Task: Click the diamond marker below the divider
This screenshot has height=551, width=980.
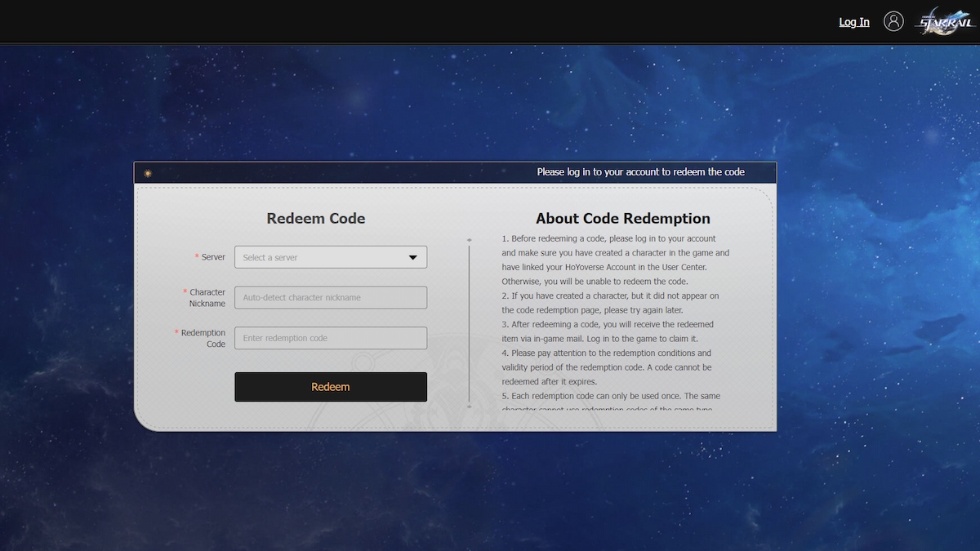Action: [469, 406]
